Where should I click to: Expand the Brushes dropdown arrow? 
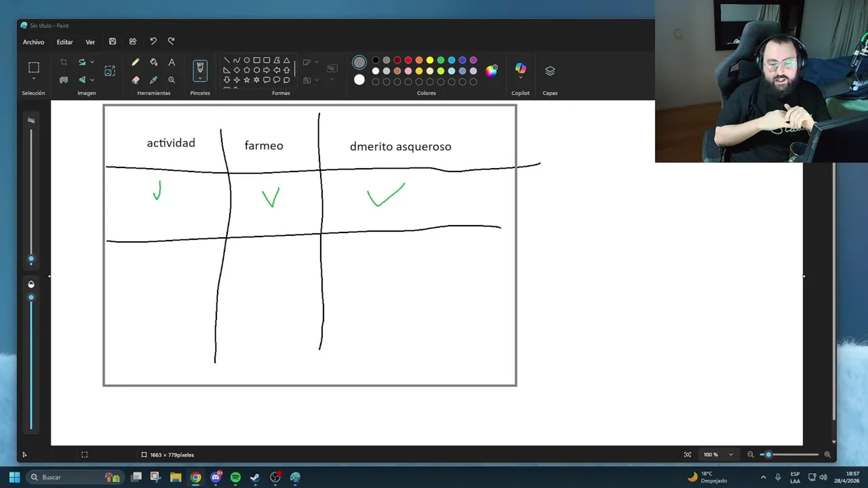tap(200, 79)
